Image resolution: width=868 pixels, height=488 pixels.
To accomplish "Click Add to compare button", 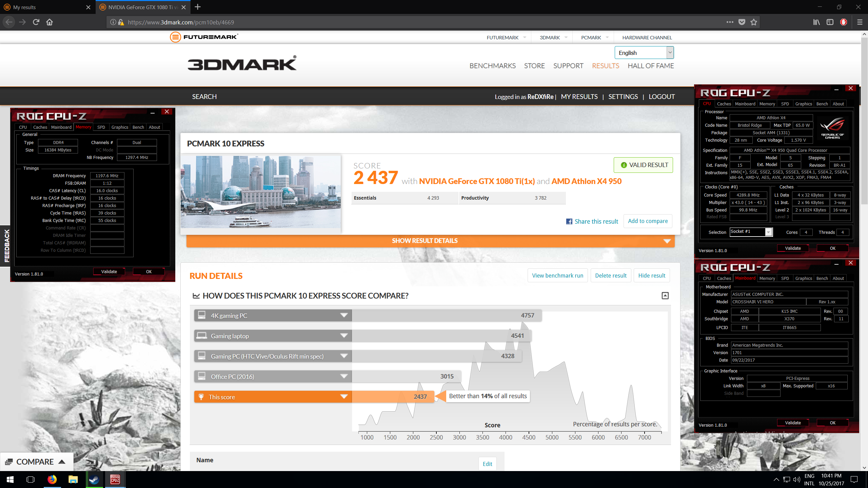I will pyautogui.click(x=648, y=221).
